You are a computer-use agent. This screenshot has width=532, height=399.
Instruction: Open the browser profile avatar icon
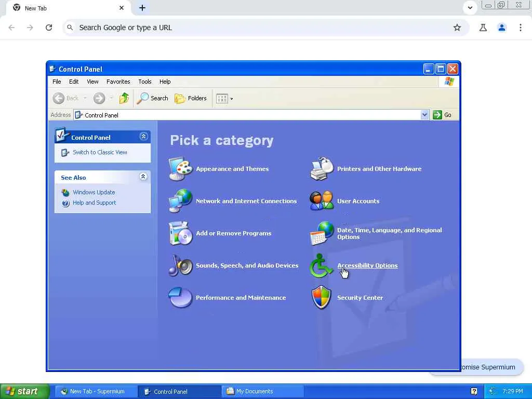click(x=501, y=28)
